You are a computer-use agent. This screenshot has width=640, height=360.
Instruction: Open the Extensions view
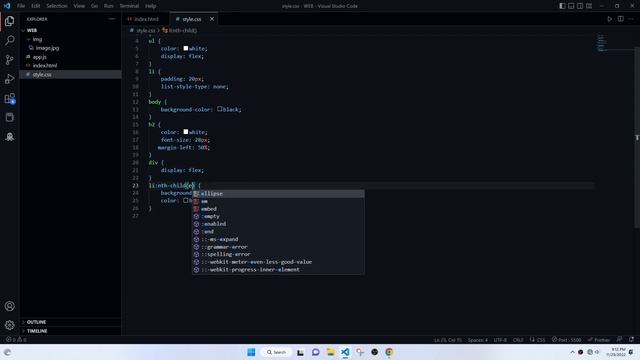pos(9,98)
